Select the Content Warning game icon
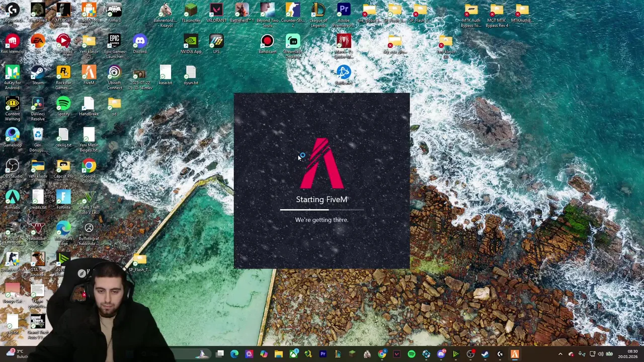Screen dimensions: 644x362 pyautogui.click(x=12, y=108)
